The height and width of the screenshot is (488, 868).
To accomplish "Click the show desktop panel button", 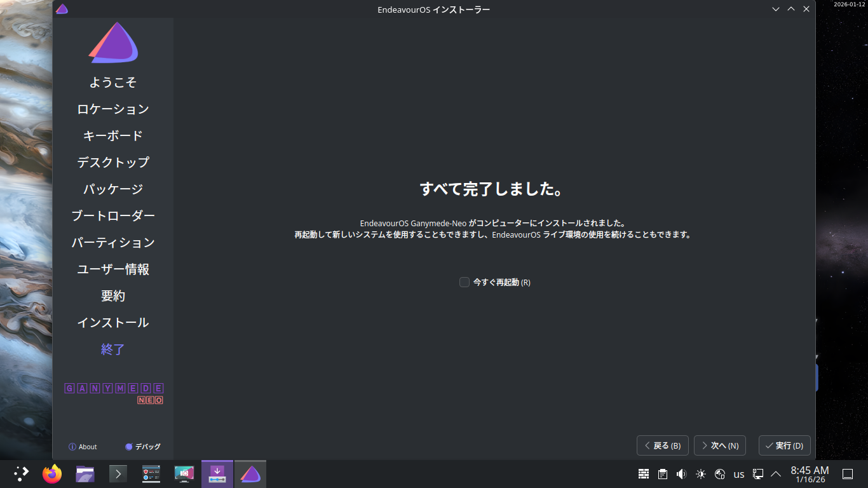I will pyautogui.click(x=847, y=474).
